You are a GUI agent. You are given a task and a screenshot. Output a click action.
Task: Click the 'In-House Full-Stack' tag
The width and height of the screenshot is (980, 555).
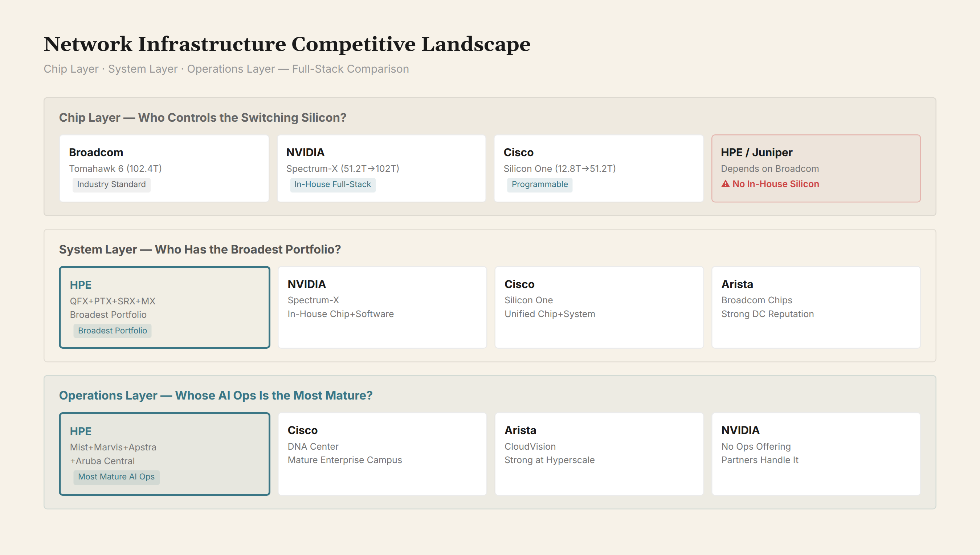pos(332,185)
